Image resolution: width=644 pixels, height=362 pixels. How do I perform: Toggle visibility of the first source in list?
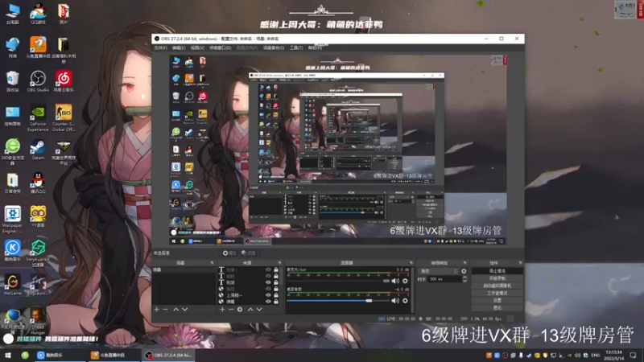tap(268, 270)
